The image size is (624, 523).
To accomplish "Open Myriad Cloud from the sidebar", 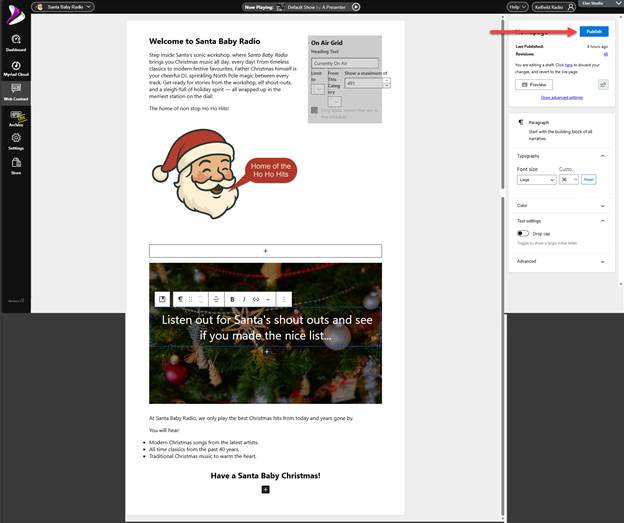I will tap(16, 68).
